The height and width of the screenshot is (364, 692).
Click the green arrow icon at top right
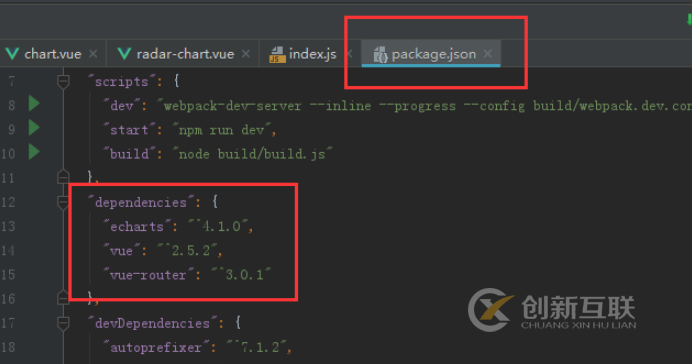pos(689,19)
